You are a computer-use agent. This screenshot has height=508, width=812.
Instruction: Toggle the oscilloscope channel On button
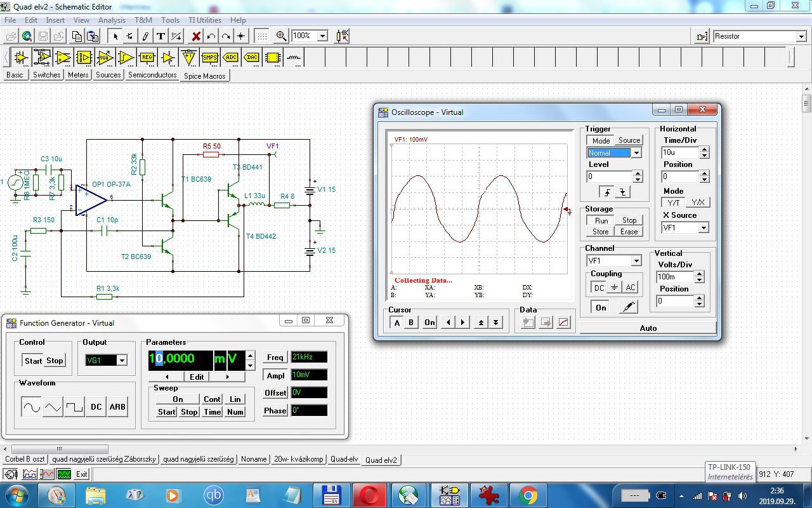point(600,307)
